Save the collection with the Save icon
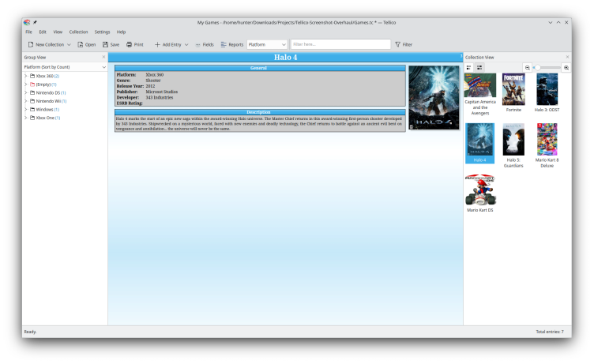 click(x=105, y=44)
